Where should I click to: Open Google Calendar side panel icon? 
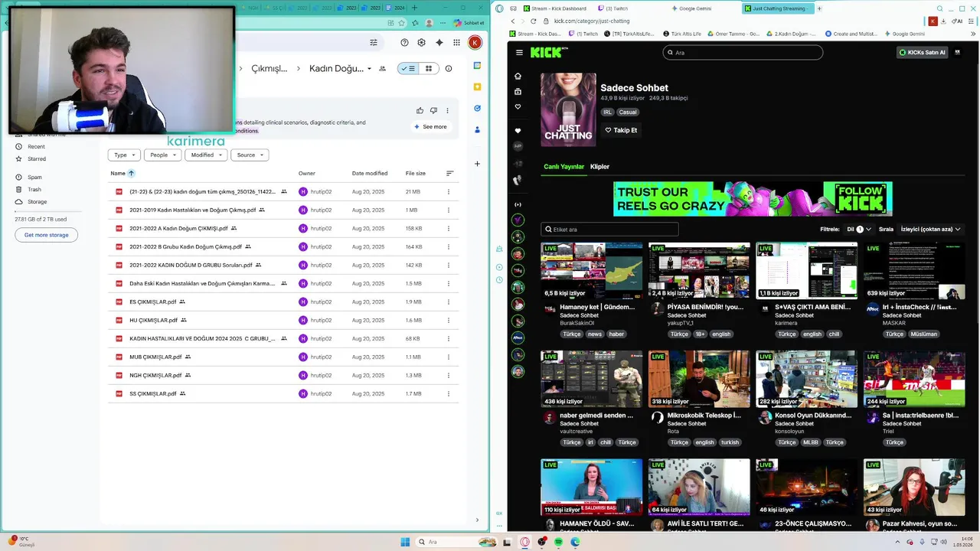(477, 66)
